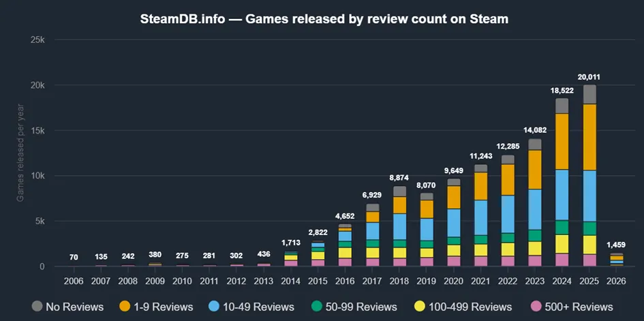Select the 2019 bar's orange segment
This screenshot has height=321, width=644.
click(x=427, y=209)
